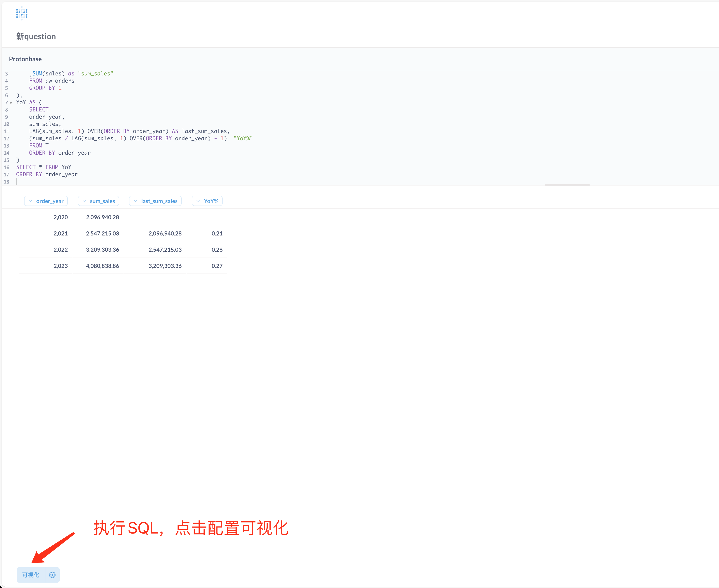
Task: Select the Protonbase database label
Action: click(25, 59)
